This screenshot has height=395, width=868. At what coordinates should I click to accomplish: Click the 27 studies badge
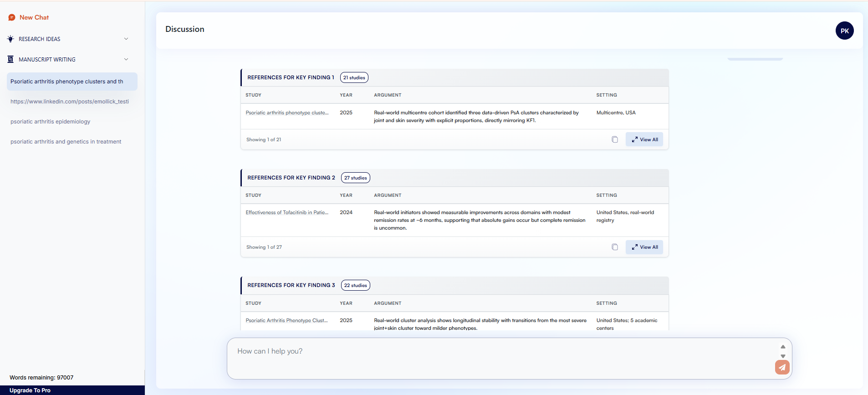356,178
